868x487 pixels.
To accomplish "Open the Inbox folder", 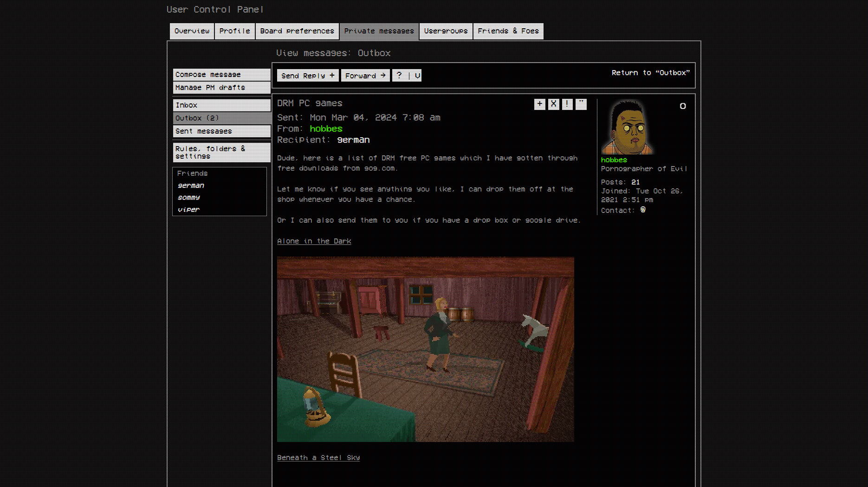I will coord(222,105).
